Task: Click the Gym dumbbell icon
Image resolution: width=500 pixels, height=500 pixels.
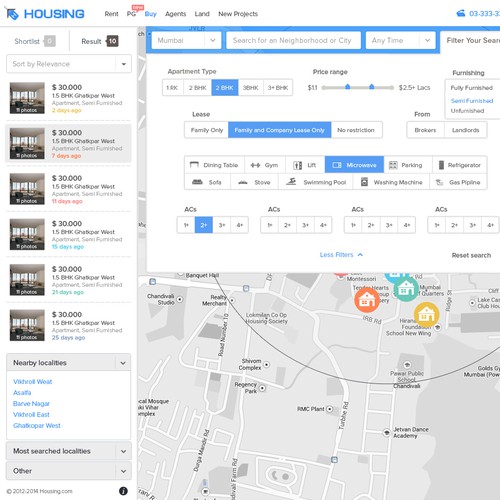Action: tap(255, 165)
